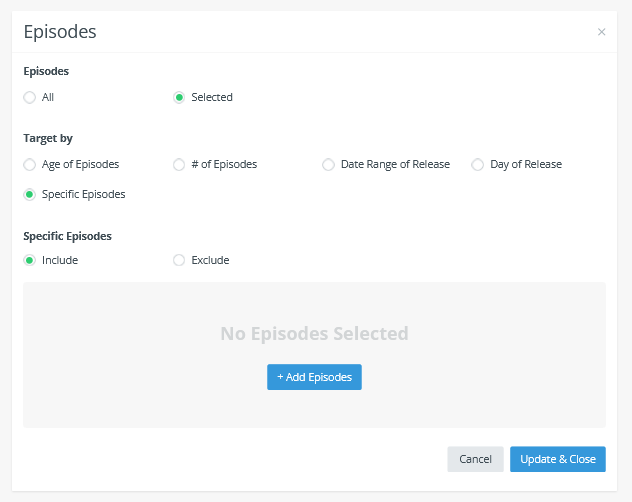Pick the # of Episodes targeting option
This screenshot has width=632, height=502.
click(x=179, y=164)
